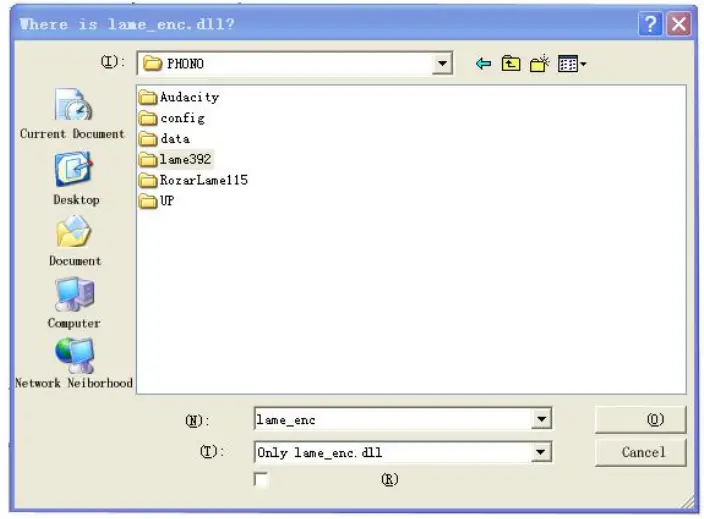Open Computer in places bar
Image resolution: width=704 pixels, height=519 pixels.
tap(74, 303)
